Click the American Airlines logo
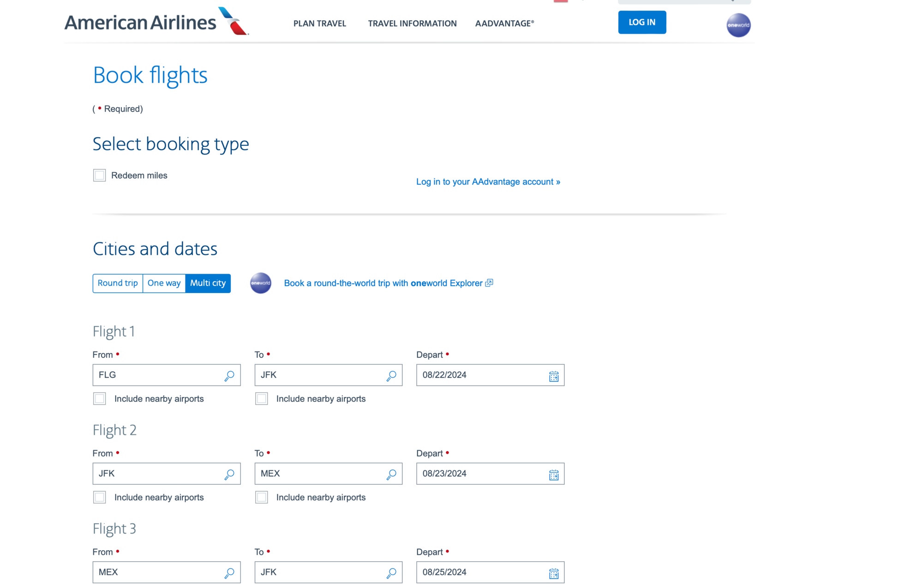922x588 pixels. (156, 22)
